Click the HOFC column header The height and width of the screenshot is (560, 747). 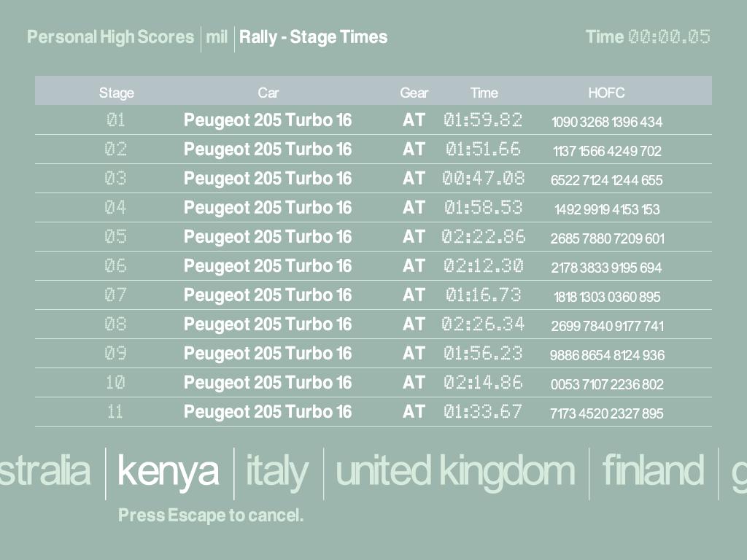point(606,93)
